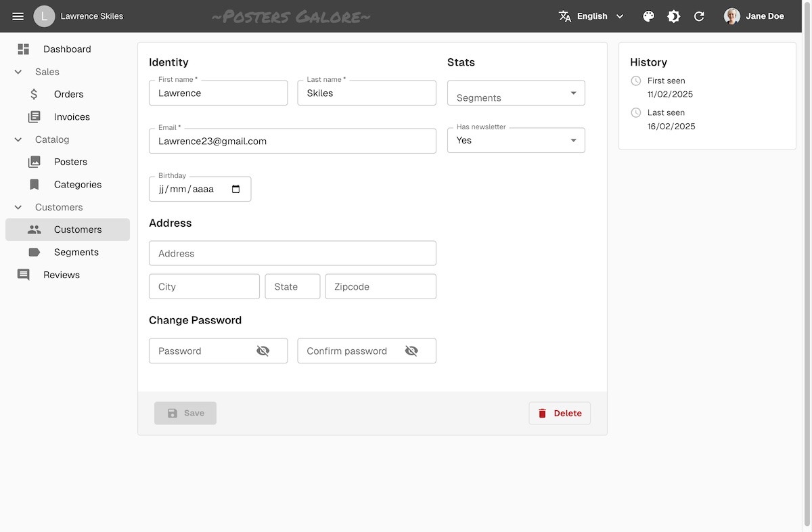Open the English language selector
The height and width of the screenshot is (532, 812).
[590, 16]
